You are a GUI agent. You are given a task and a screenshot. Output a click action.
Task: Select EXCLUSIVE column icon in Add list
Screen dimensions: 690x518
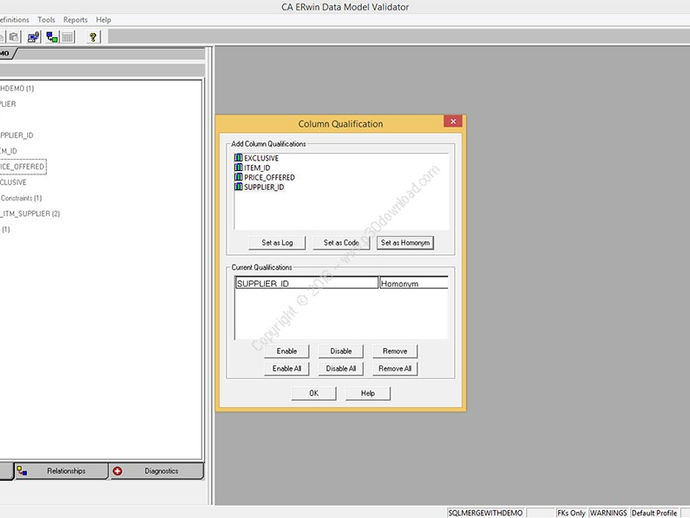238,158
